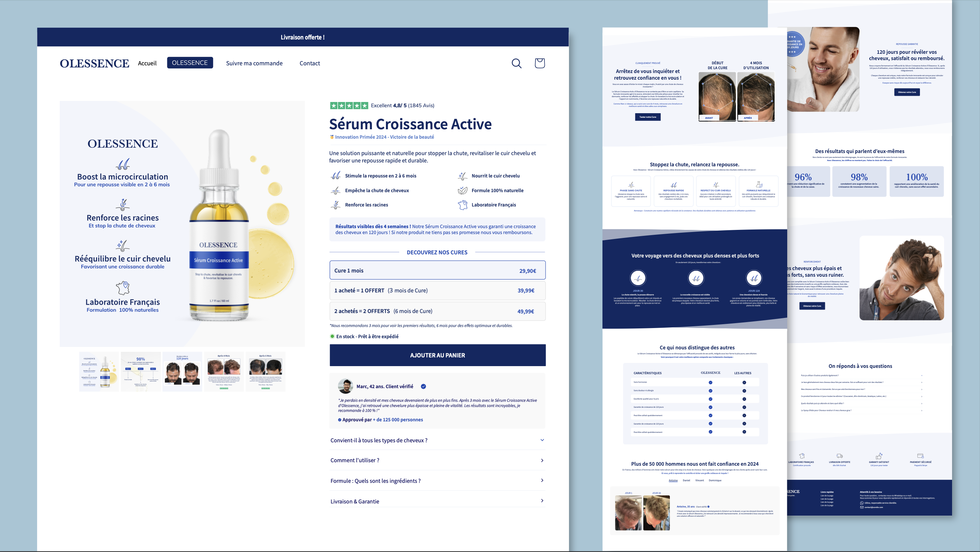Expand 'Quels résultats puis-je attendre' question
The width and height of the screenshot is (980, 552).
click(x=861, y=403)
